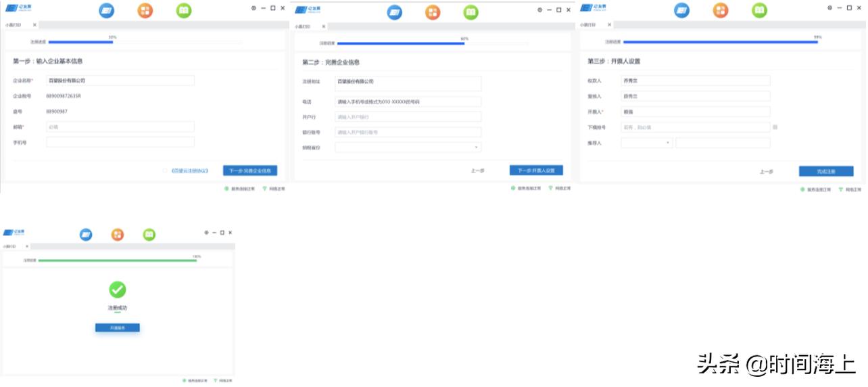Switch to 小票打印 tab in step-three window
This screenshot has height=387, width=868.
pyautogui.click(x=589, y=24)
